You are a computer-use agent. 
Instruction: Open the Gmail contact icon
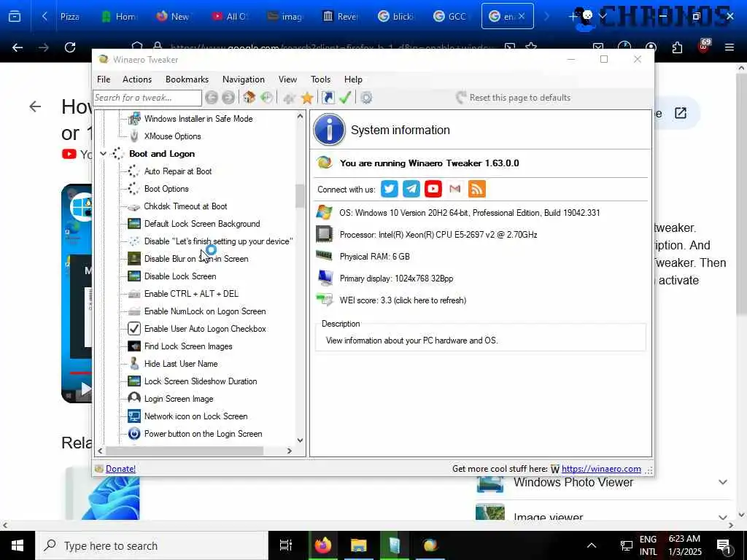click(x=455, y=189)
